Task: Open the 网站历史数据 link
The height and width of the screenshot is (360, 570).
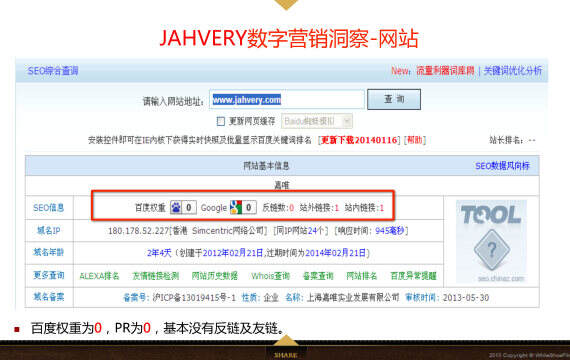Action: coord(215,276)
